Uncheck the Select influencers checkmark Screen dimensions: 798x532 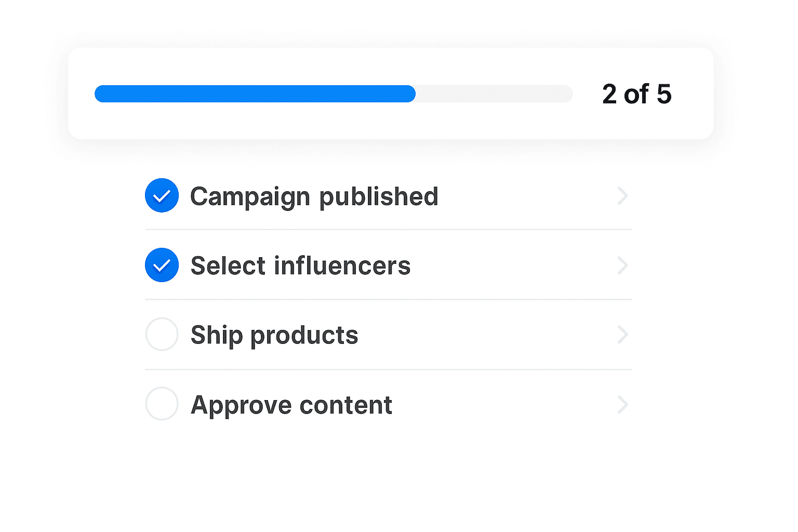click(162, 265)
